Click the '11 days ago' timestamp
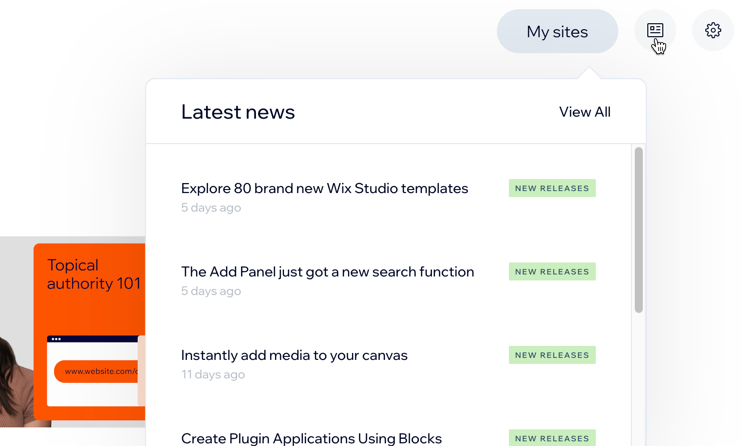Screen dimensions: 742x446 (x=213, y=374)
